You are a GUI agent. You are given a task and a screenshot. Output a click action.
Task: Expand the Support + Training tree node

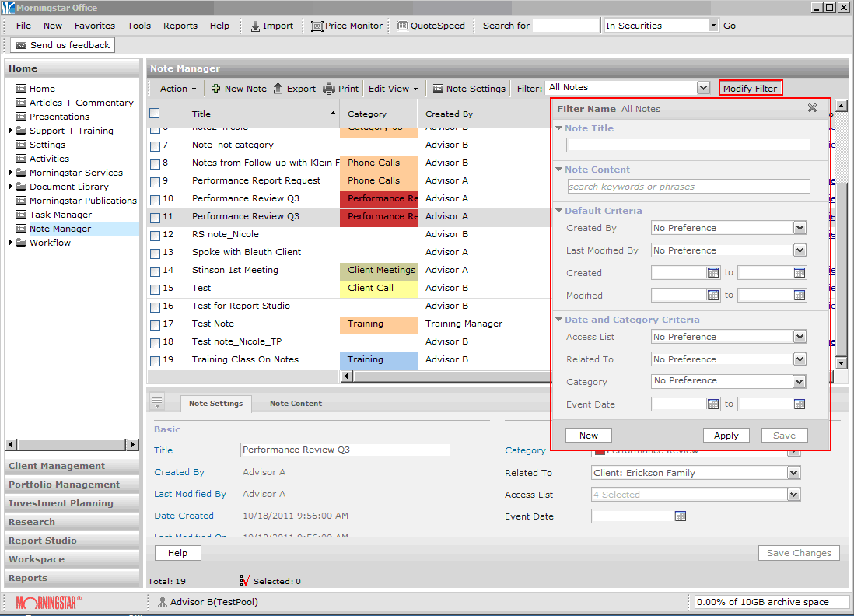point(11,131)
